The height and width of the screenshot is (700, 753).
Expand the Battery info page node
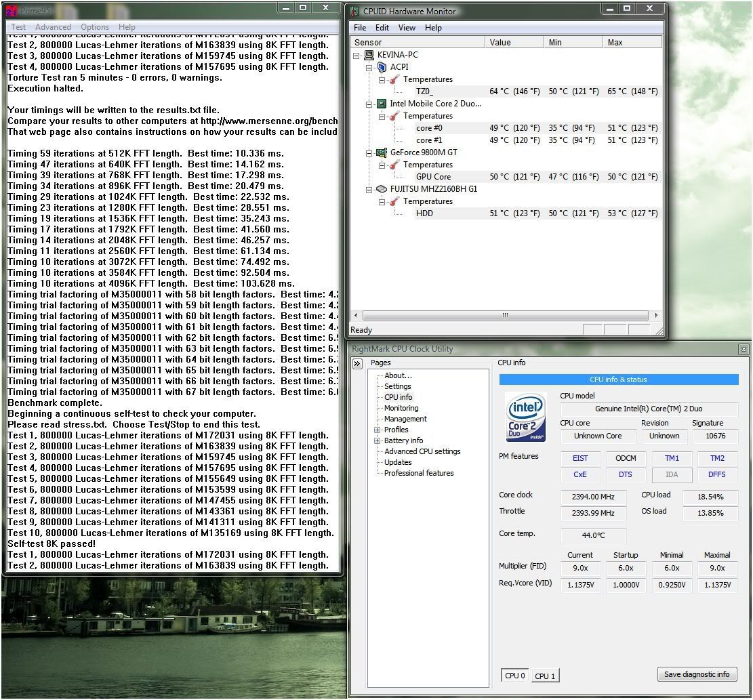378,440
